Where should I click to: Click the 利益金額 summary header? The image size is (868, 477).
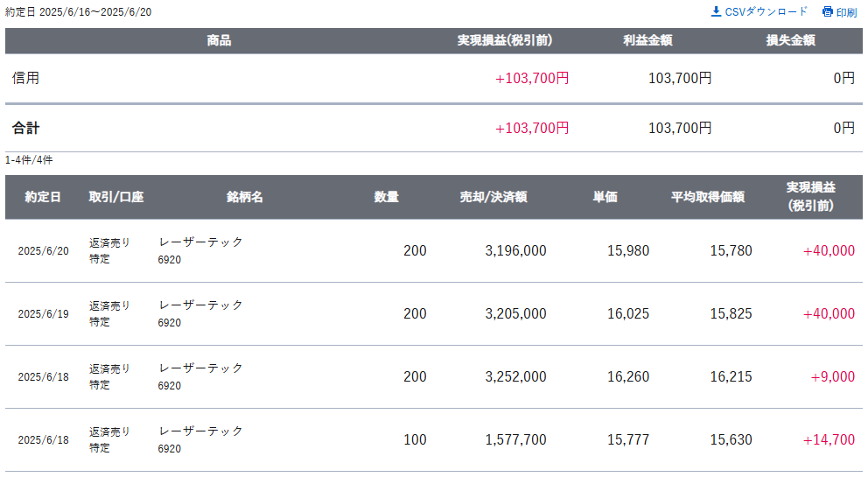(x=647, y=40)
